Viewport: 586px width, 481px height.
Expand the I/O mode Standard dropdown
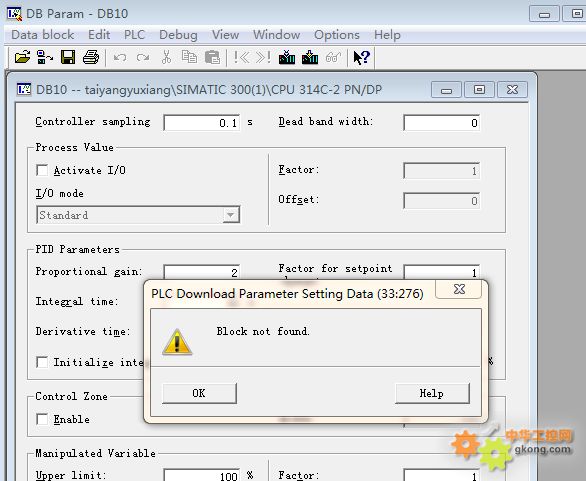tap(231, 215)
